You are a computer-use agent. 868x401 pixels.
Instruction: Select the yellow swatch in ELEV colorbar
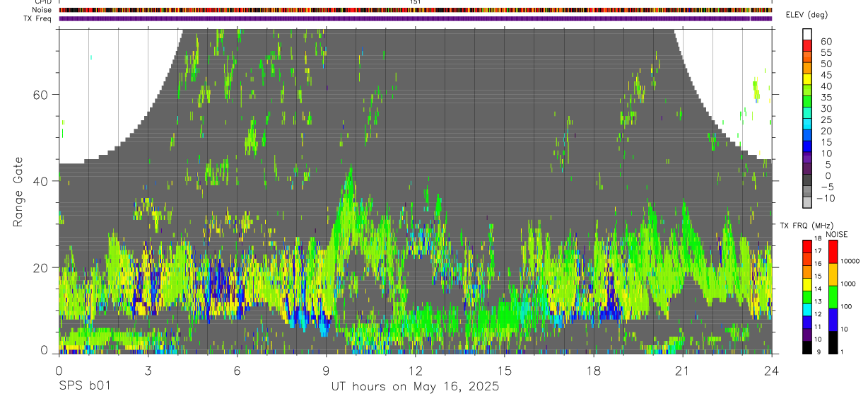tap(807, 79)
